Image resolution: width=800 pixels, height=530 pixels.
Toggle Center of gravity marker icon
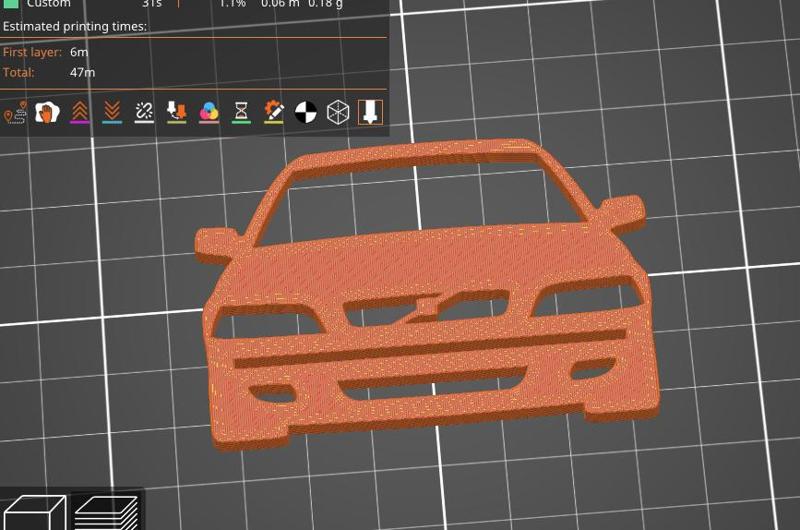tap(306, 112)
